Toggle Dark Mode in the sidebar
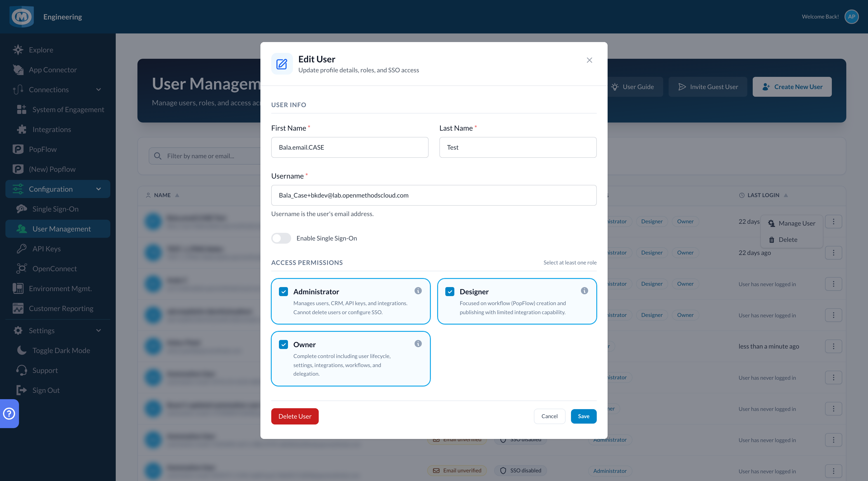Image resolution: width=868 pixels, height=481 pixels. [x=58, y=350]
